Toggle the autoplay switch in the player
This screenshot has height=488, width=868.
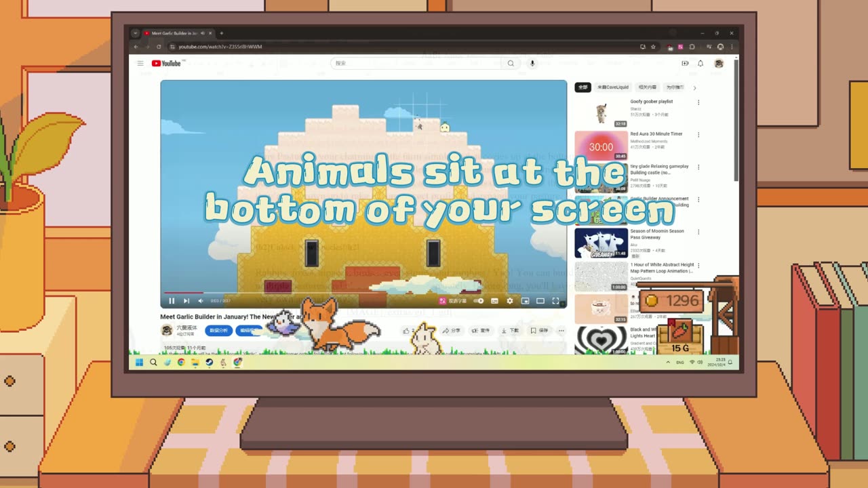click(x=479, y=301)
